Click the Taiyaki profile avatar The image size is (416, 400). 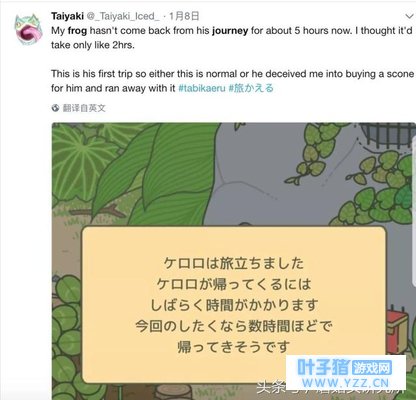(28, 29)
